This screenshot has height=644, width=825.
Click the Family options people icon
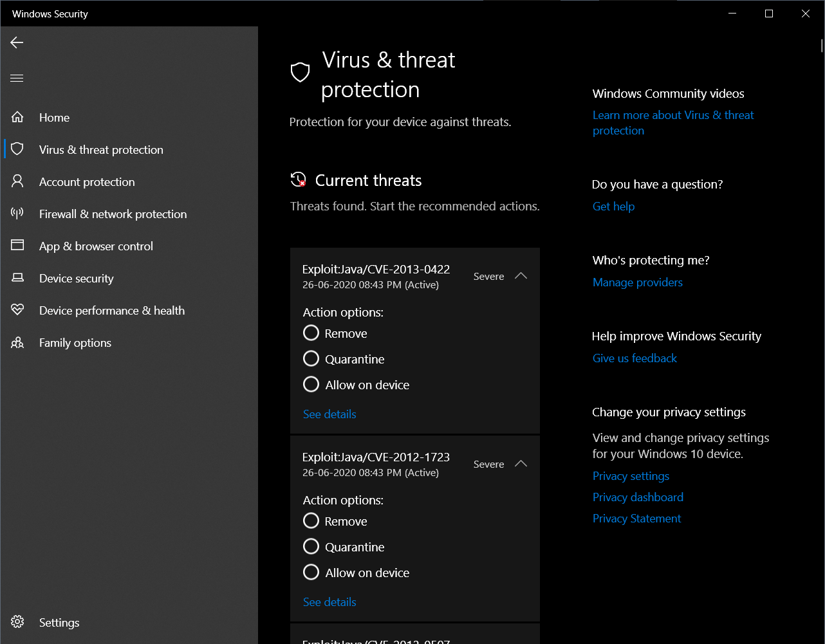[x=17, y=342]
